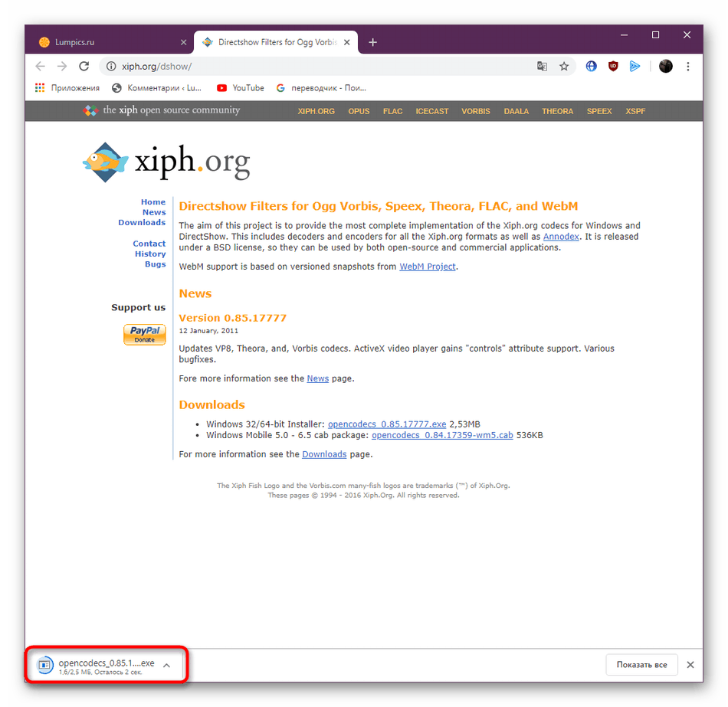Screen dimensions: 728x707
Task: Open Chrome three-dot menu
Action: [x=687, y=67]
